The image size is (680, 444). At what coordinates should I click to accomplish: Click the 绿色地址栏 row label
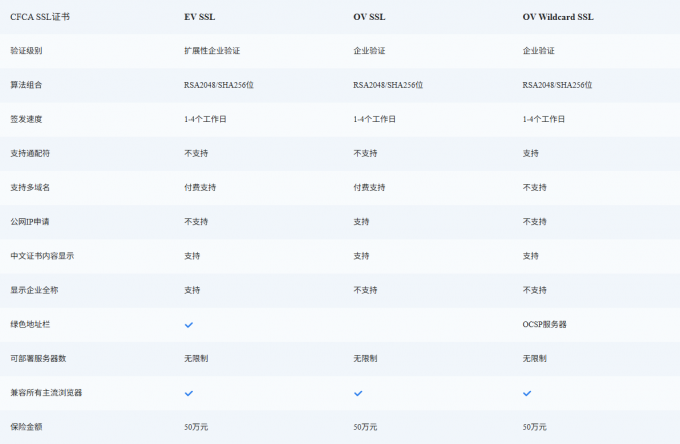pyautogui.click(x=30, y=325)
